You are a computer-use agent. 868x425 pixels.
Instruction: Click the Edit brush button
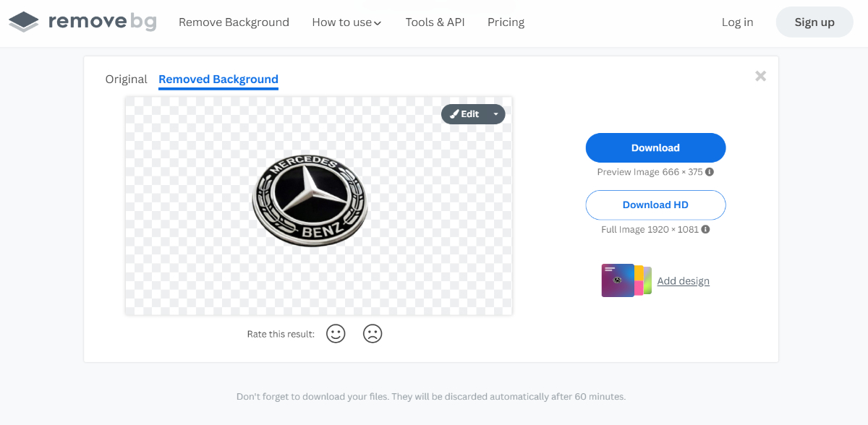pyautogui.click(x=464, y=114)
